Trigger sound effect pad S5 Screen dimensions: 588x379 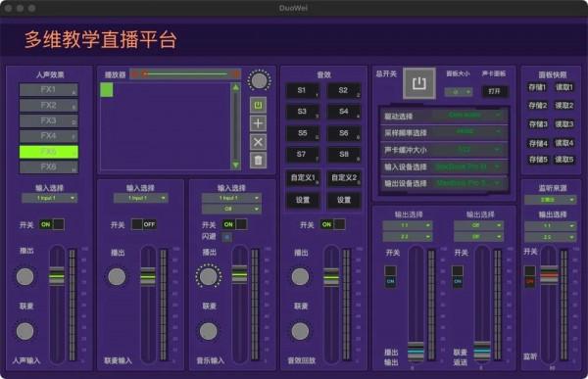coord(302,133)
